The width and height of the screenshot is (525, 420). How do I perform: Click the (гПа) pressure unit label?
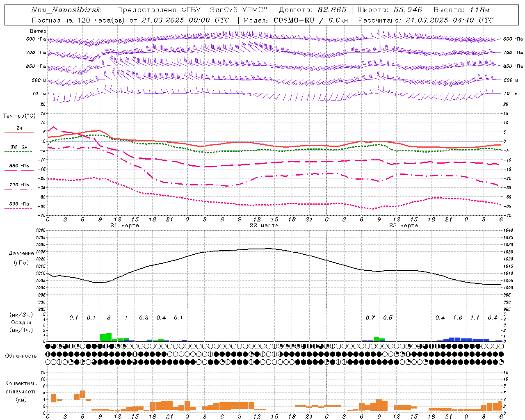[x=21, y=263]
